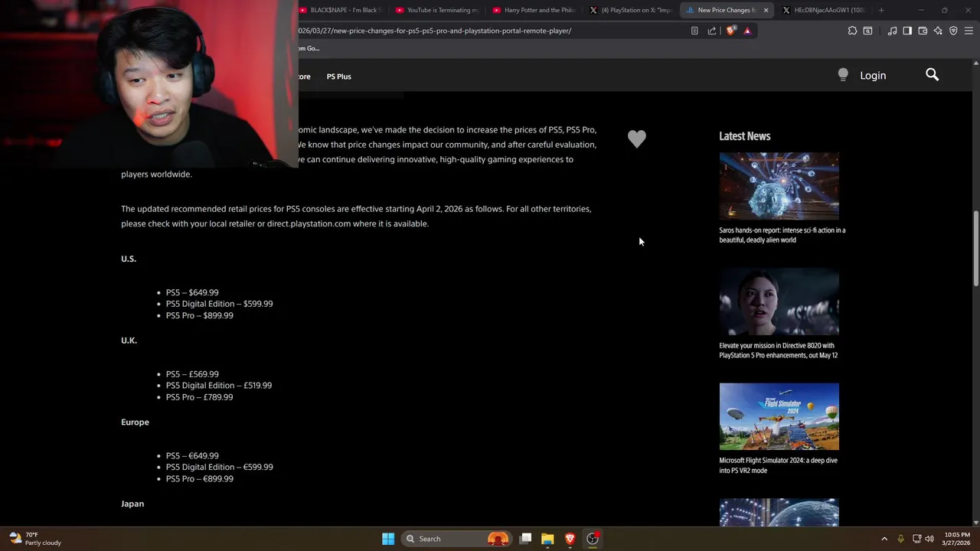
Task: Click the PS5 Pro – £789.99 line
Action: [199, 397]
